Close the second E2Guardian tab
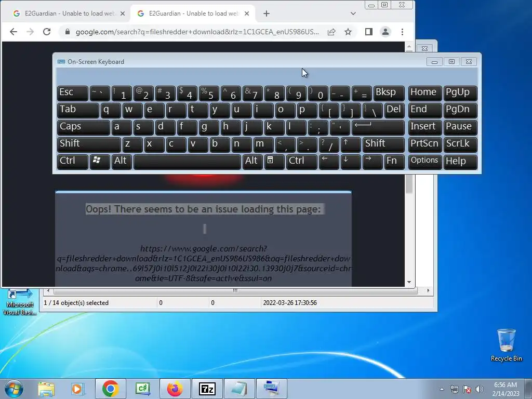Screen dimensions: 532x399 [247, 14]
